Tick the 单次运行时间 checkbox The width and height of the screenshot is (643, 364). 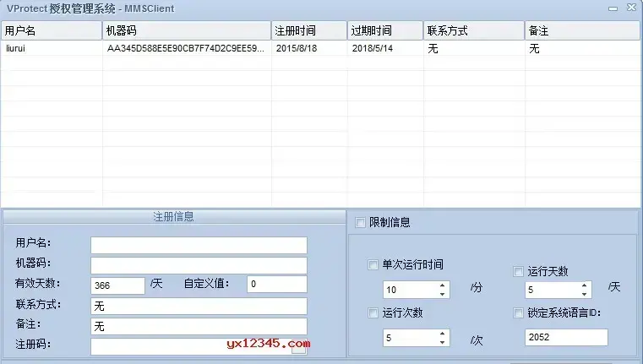(x=373, y=265)
